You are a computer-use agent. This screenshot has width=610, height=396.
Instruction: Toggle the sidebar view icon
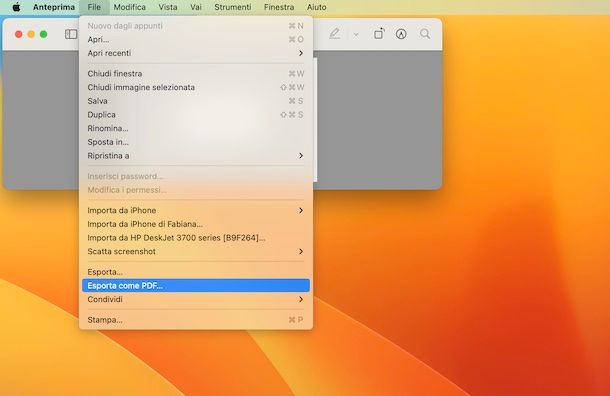pyautogui.click(x=71, y=34)
